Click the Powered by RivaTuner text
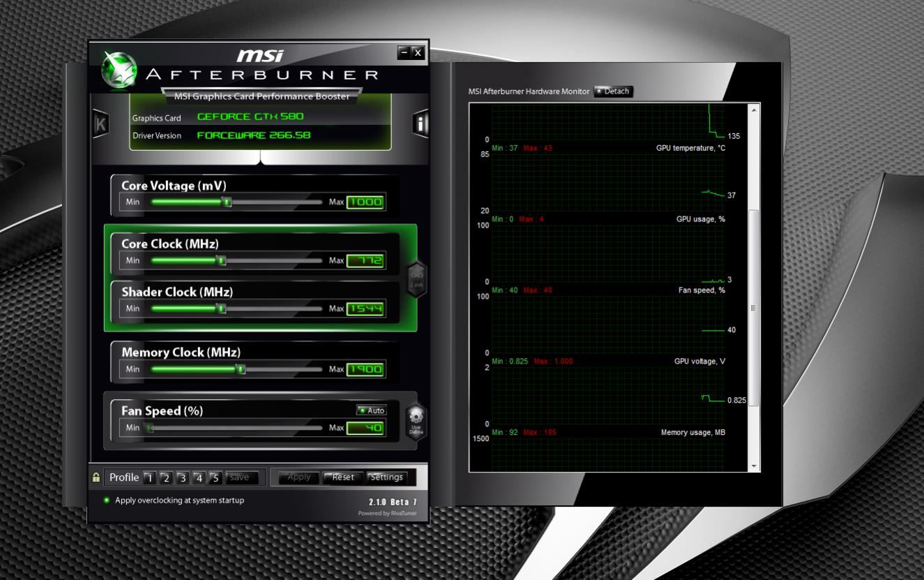 388,514
